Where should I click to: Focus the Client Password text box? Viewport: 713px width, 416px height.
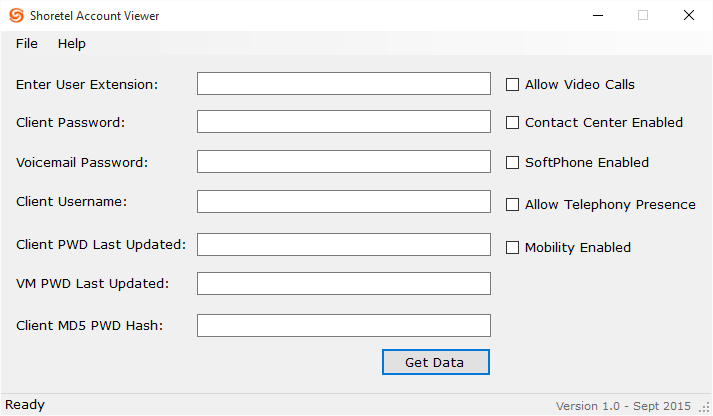click(x=343, y=122)
